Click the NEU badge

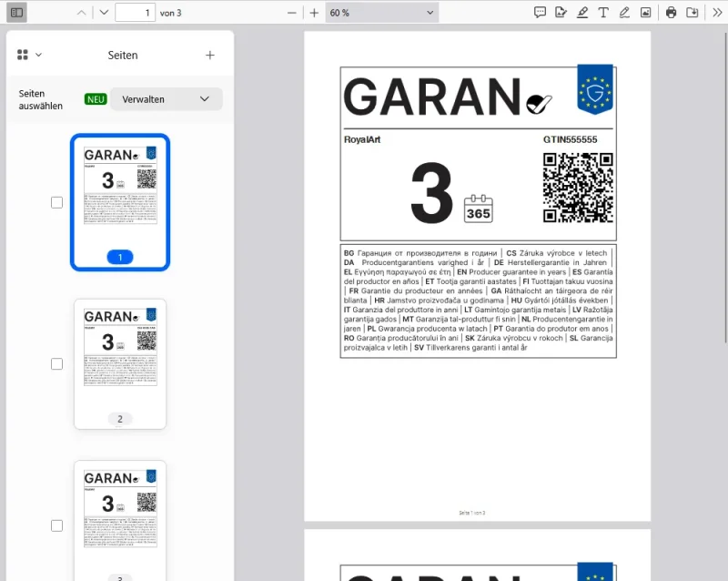[96, 99]
